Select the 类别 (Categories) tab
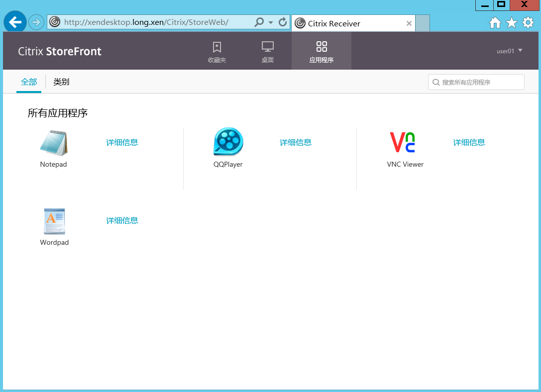The width and height of the screenshot is (541, 392). 61,82
